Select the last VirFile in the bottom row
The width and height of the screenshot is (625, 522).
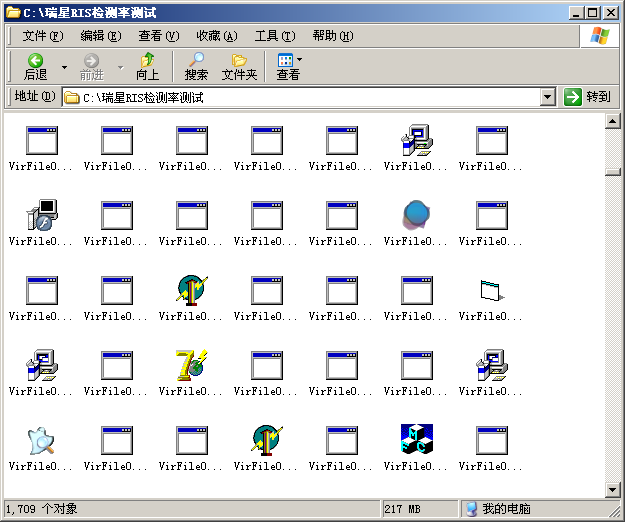point(491,447)
